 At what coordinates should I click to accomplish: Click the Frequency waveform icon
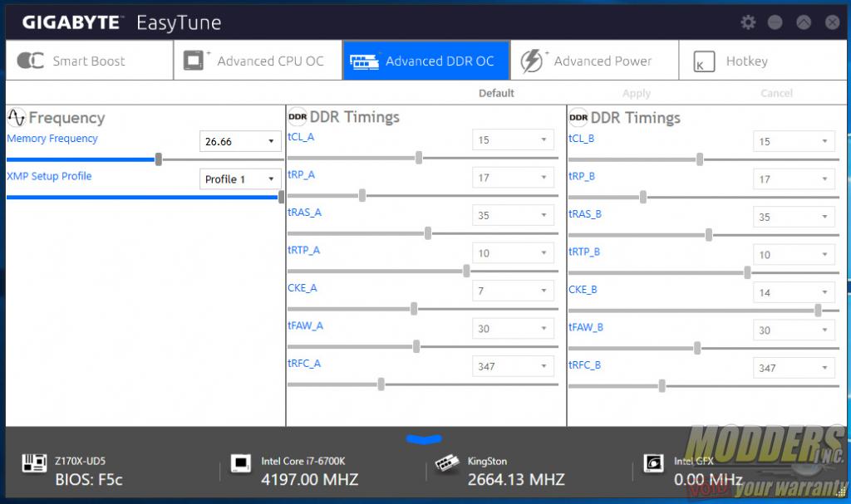click(x=17, y=117)
